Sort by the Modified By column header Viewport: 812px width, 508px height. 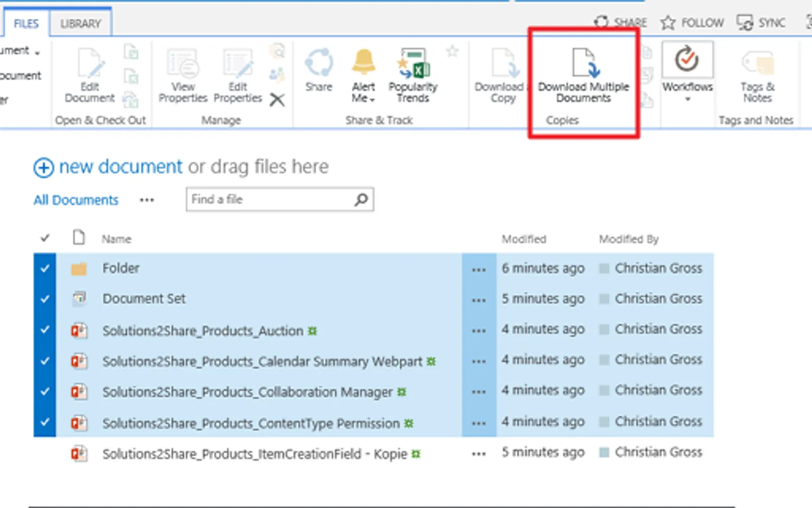[x=629, y=239]
